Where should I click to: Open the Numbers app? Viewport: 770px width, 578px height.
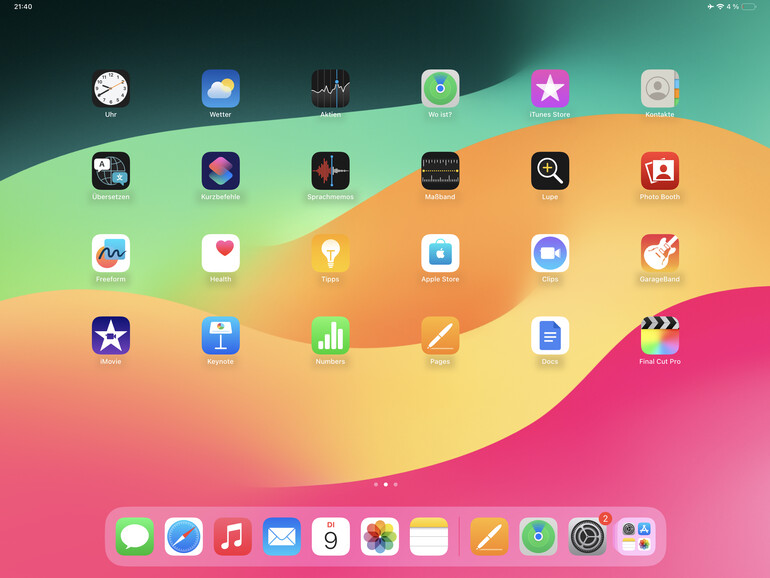[330, 335]
